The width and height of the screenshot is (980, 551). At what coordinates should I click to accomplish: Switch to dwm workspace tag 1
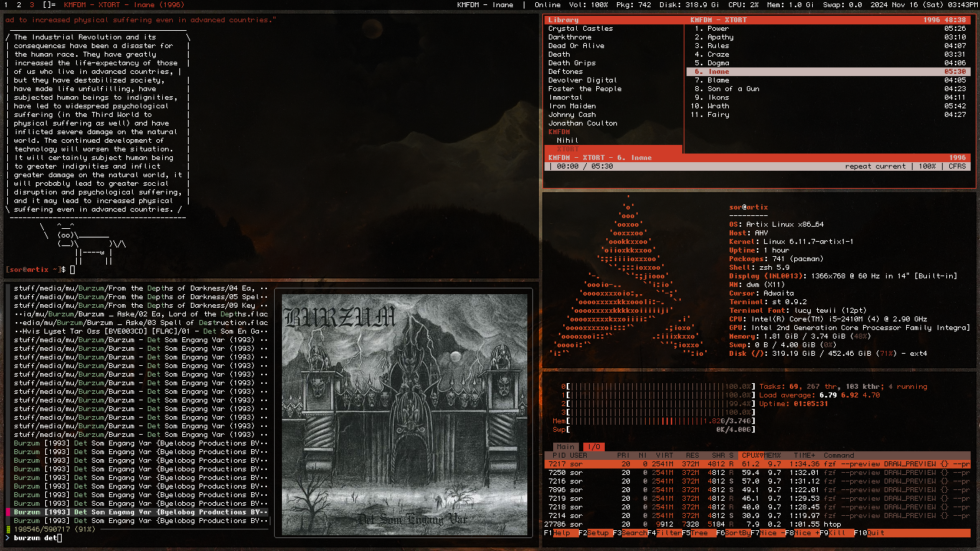coord(6,5)
